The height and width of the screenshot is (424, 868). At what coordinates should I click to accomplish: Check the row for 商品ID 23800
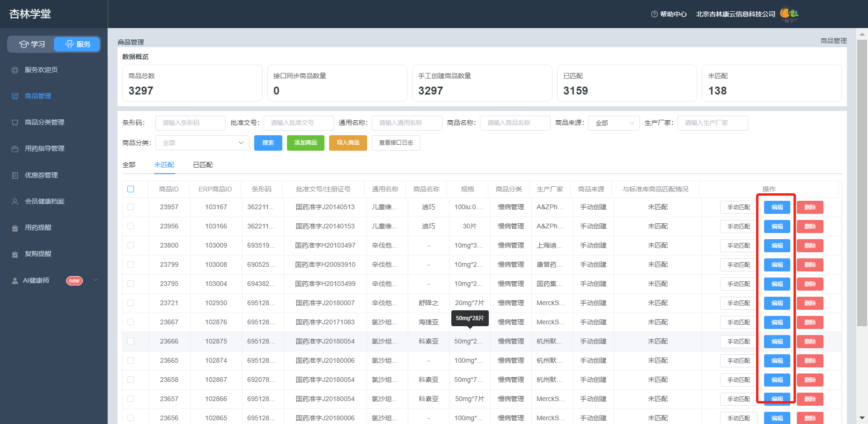tap(131, 245)
